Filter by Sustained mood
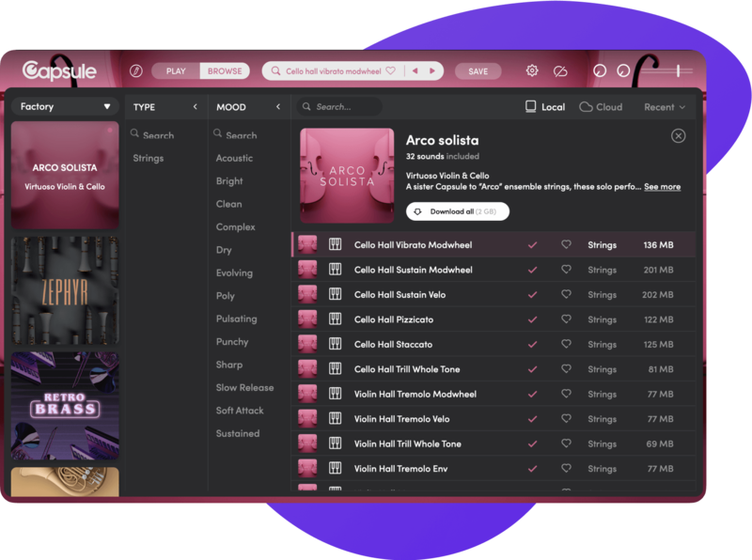Viewport: 752px width, 560px height. coord(238,433)
